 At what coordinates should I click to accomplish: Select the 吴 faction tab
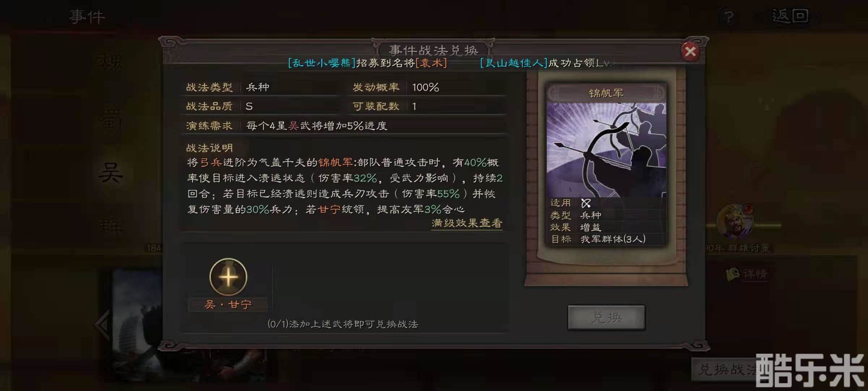point(111,173)
